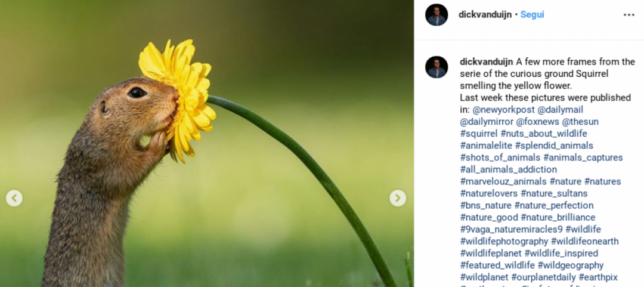This screenshot has width=644, height=287.
Task: Go to the previous photo in carousel
Action: coord(14,198)
